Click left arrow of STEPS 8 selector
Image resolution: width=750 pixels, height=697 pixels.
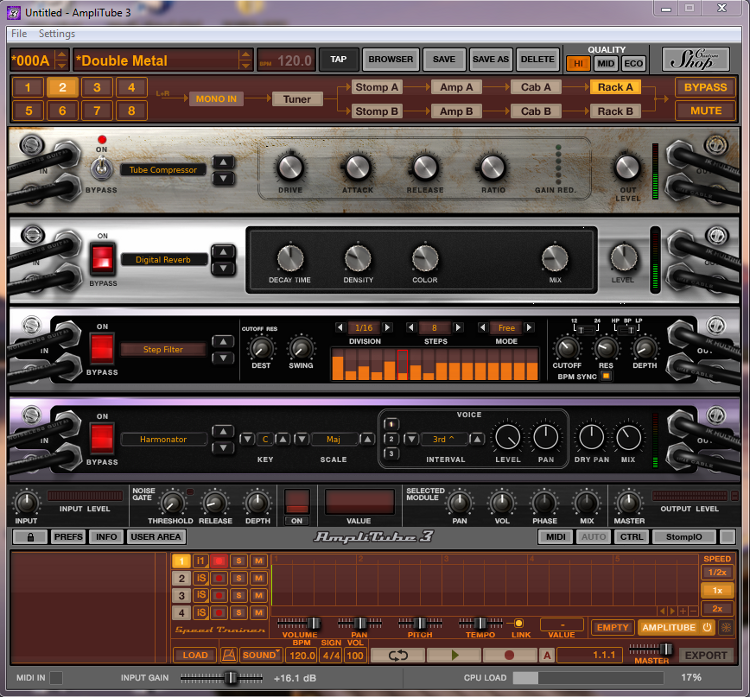click(411, 328)
